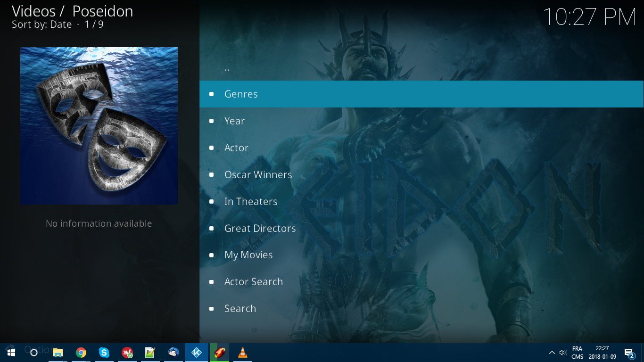Screen dimensions: 644x362
Task: Browse Oscar Winners
Action: click(421, 174)
